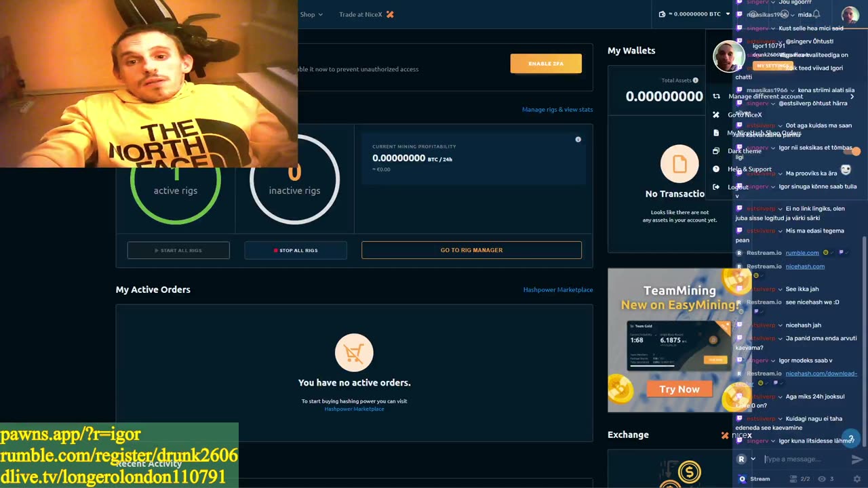Click the 'My Active Orders' heading
This screenshot has width=868, height=488.
point(153,289)
